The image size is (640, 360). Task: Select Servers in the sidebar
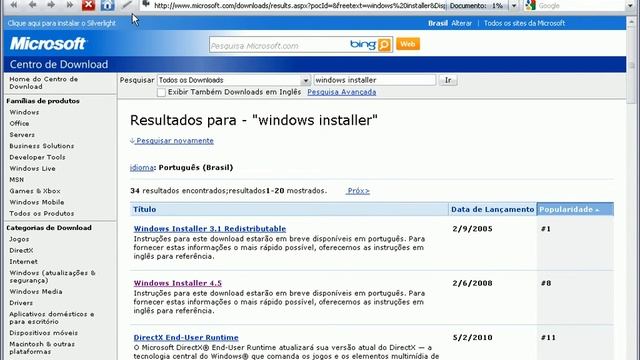tap(22, 135)
